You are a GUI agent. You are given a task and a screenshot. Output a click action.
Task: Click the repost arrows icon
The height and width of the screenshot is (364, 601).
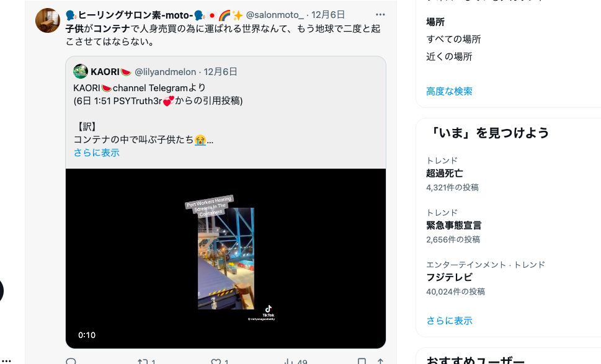click(x=143, y=362)
